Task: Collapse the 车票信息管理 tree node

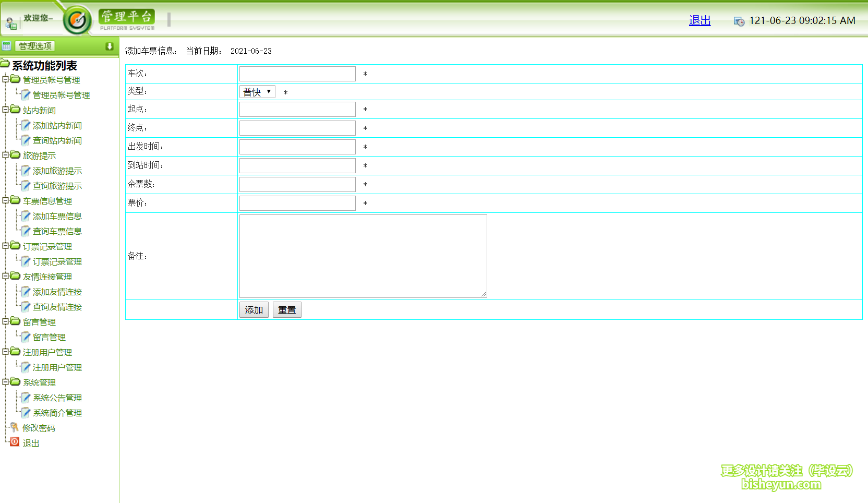Action: [5, 200]
